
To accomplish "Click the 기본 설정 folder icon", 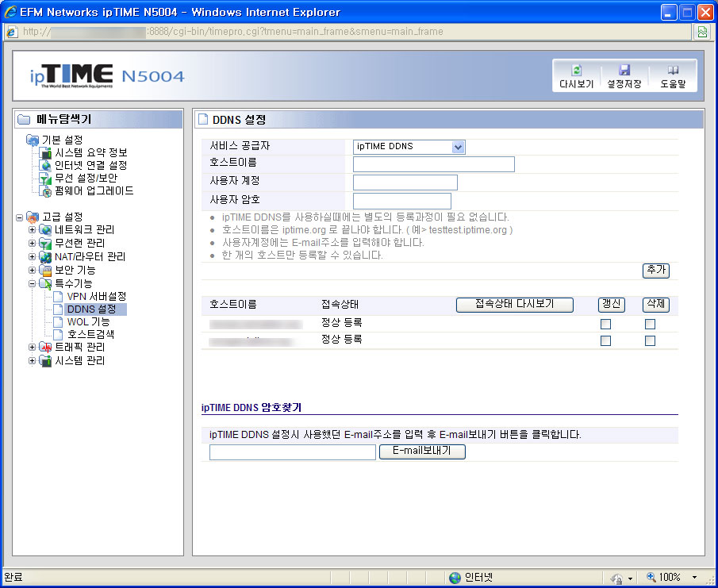I will tap(33, 139).
